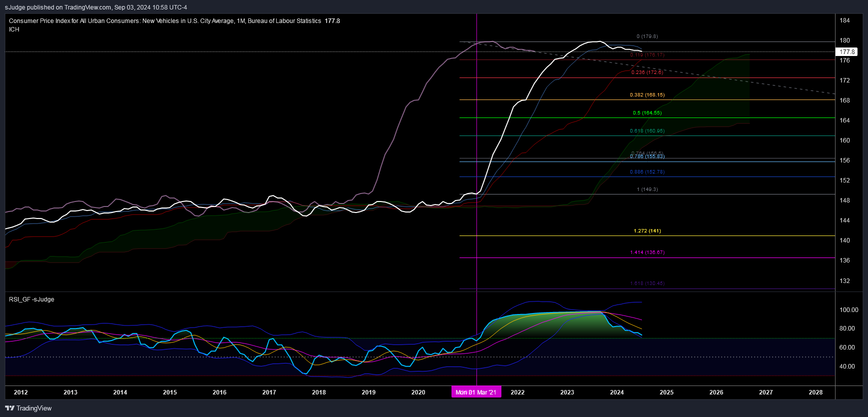Click the 156 value on price axis

pyautogui.click(x=845, y=160)
